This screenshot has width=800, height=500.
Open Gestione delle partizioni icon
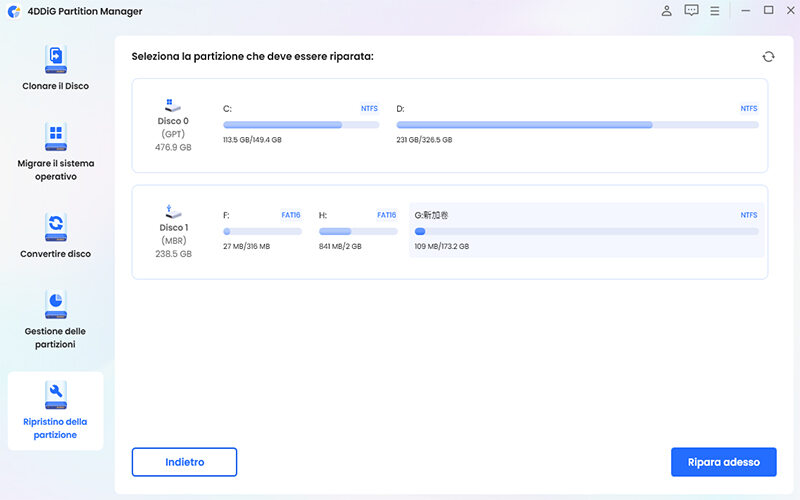pyautogui.click(x=55, y=303)
